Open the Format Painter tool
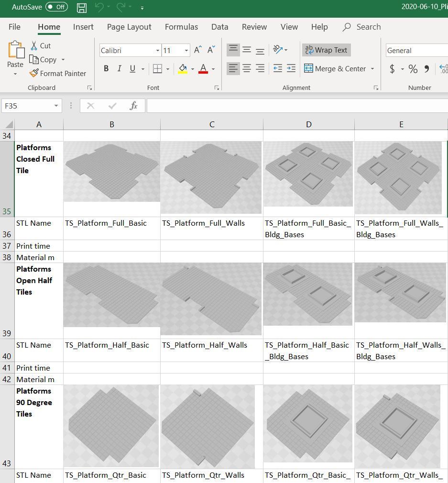Viewport: 448px width, 483px height. [x=58, y=73]
